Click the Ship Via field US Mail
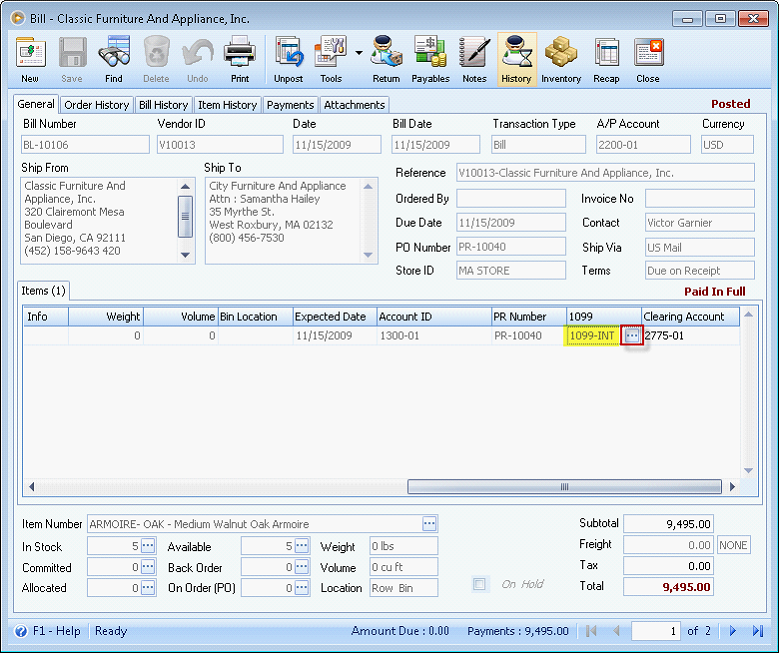The width and height of the screenshot is (780, 654). [x=699, y=247]
